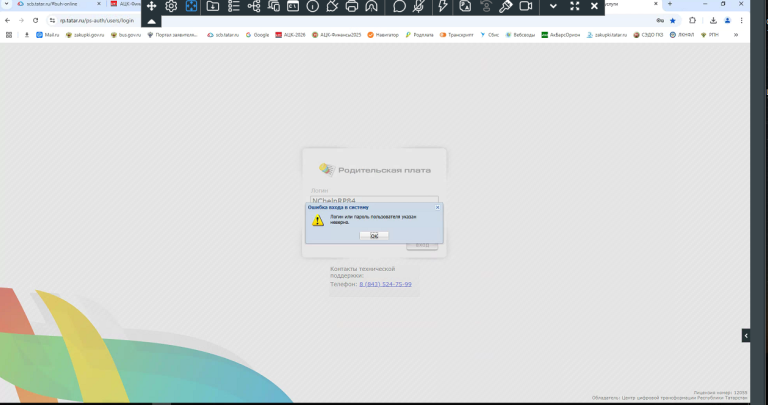Click the multiple monitors icon in remote toolbar
Image resolution: width=768 pixels, height=405 pixels.
[274, 6]
